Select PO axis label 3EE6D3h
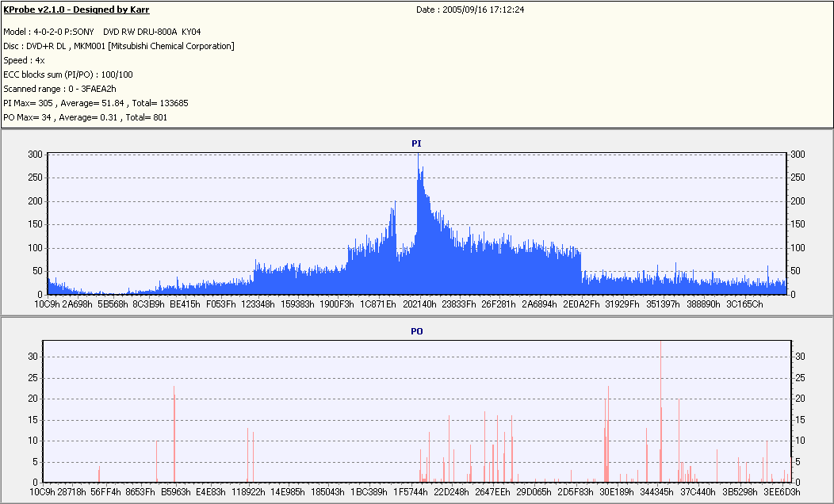 [x=782, y=492]
